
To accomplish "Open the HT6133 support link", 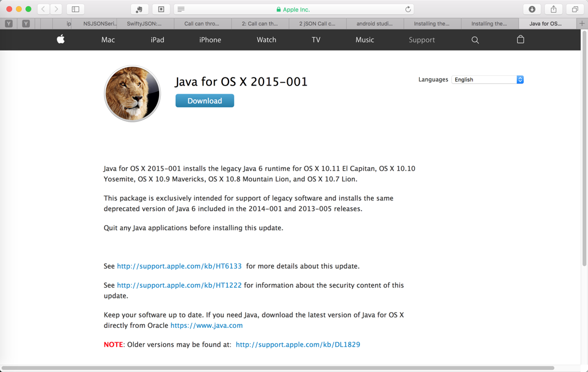I will click(x=179, y=266).
